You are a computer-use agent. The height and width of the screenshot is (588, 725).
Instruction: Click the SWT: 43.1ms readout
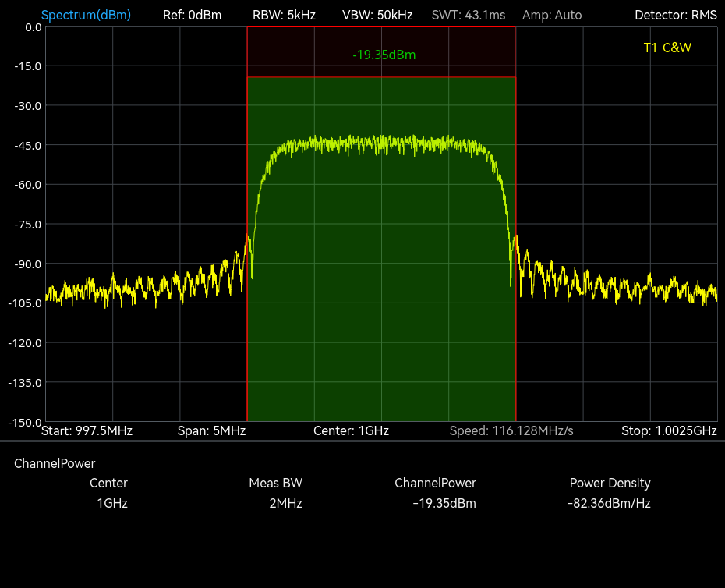[469, 16]
